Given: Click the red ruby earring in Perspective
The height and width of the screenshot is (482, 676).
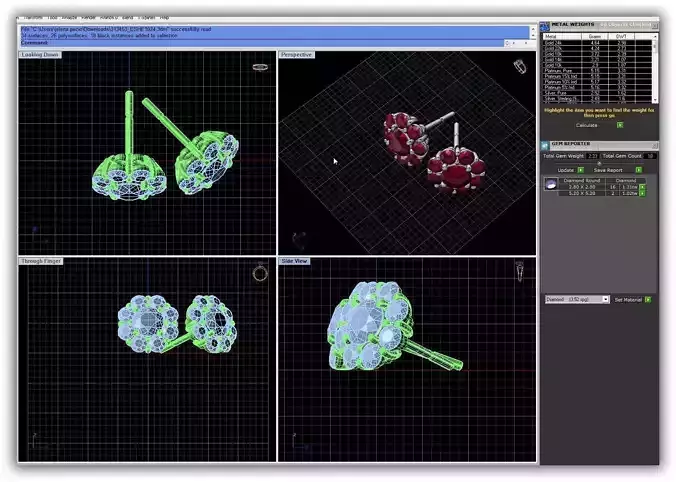Looking at the screenshot, I should (456, 170).
